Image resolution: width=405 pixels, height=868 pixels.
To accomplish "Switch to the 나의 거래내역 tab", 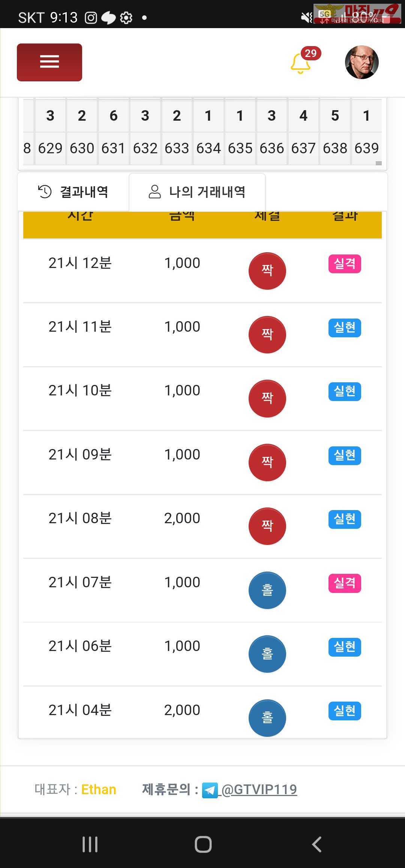I will pyautogui.click(x=197, y=192).
